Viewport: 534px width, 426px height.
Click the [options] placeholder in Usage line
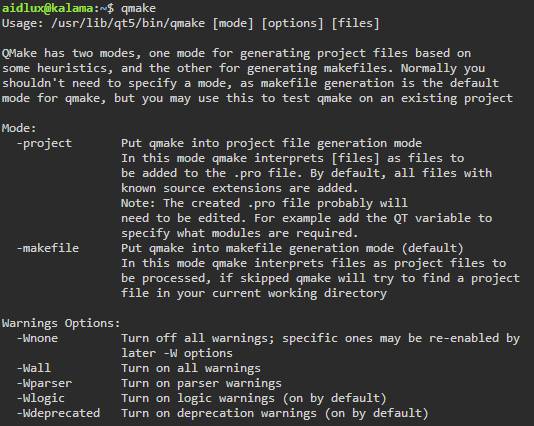pyautogui.click(x=293, y=23)
